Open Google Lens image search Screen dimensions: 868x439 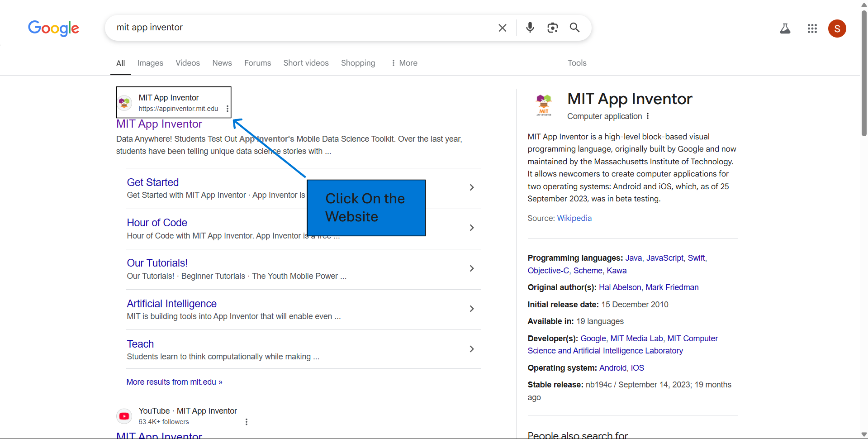point(552,28)
